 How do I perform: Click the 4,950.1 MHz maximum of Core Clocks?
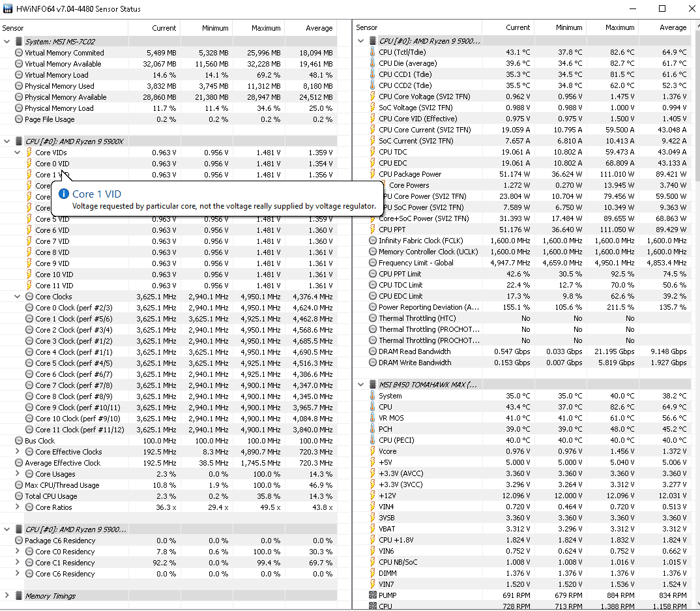261,297
